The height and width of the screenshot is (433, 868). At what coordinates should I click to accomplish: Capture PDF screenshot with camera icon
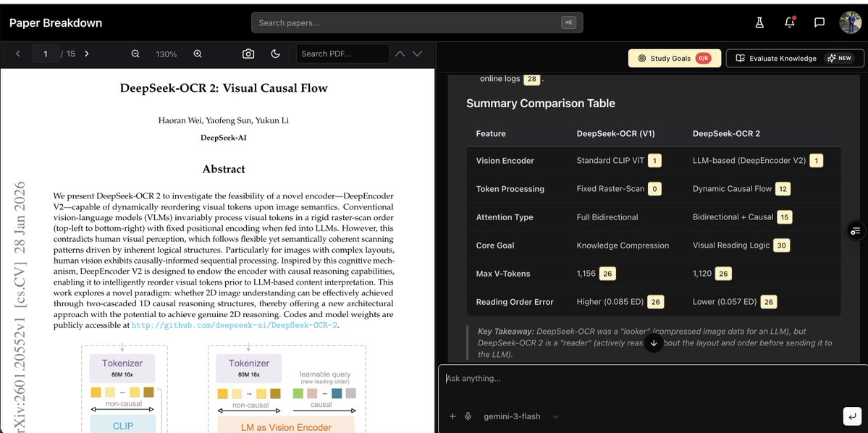(248, 54)
